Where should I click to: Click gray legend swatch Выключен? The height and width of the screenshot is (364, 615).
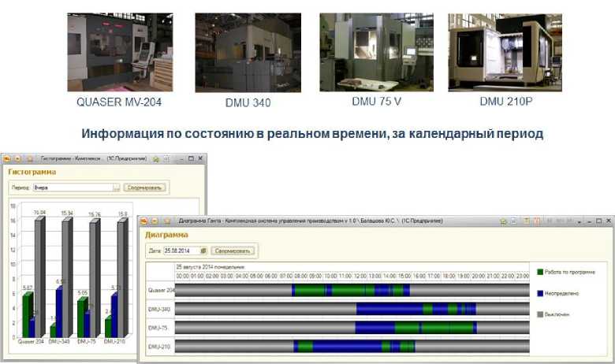pyautogui.click(x=540, y=314)
